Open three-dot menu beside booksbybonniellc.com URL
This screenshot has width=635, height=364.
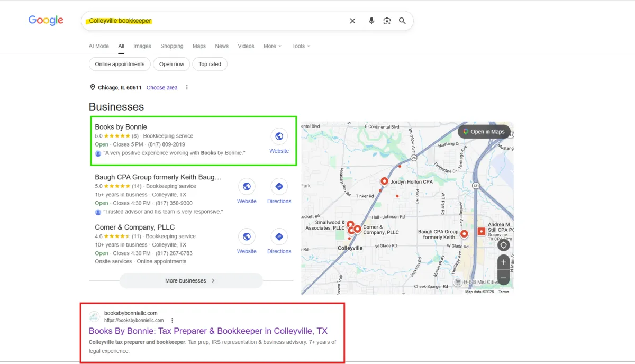pos(172,320)
